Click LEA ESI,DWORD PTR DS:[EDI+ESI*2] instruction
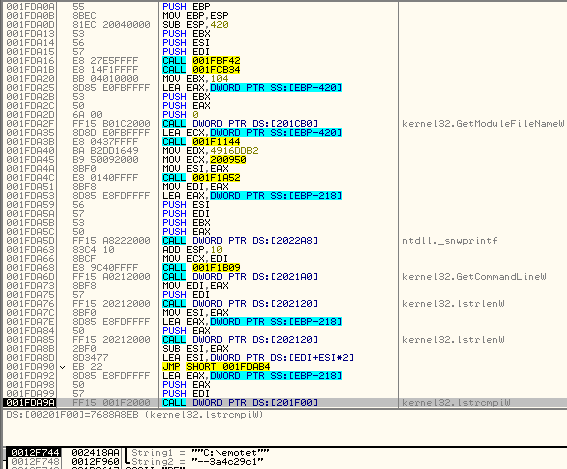 (258, 358)
